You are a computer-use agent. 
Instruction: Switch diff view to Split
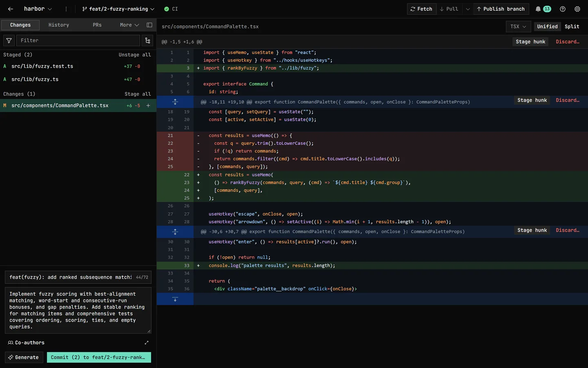point(572,27)
